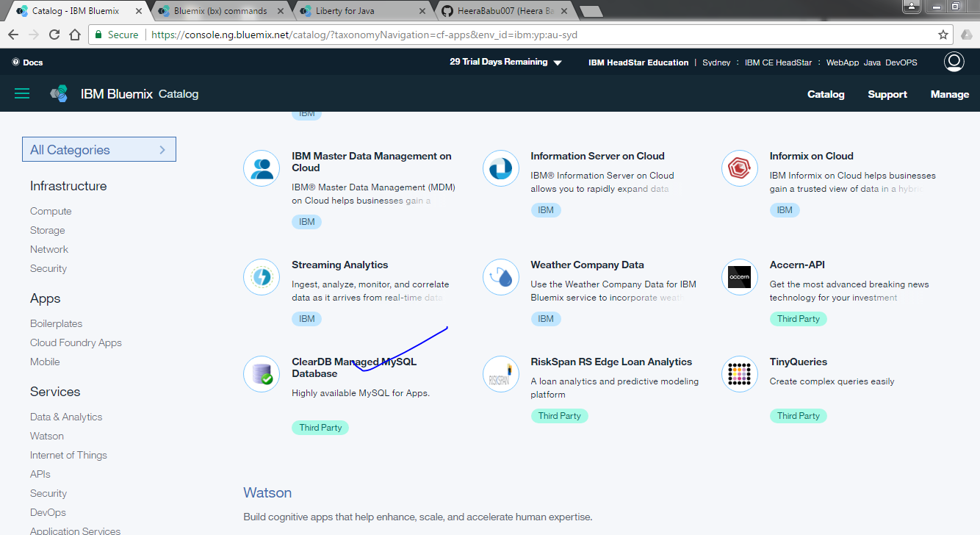Click the IBM Bluemix logo icon
The height and width of the screenshot is (535, 980).
[x=59, y=93]
